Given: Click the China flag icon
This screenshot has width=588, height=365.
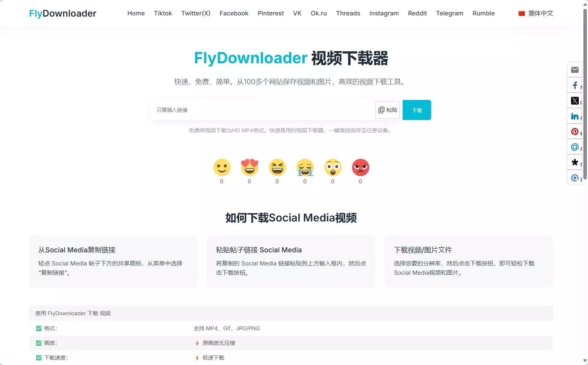Looking at the screenshot, I should click(522, 14).
